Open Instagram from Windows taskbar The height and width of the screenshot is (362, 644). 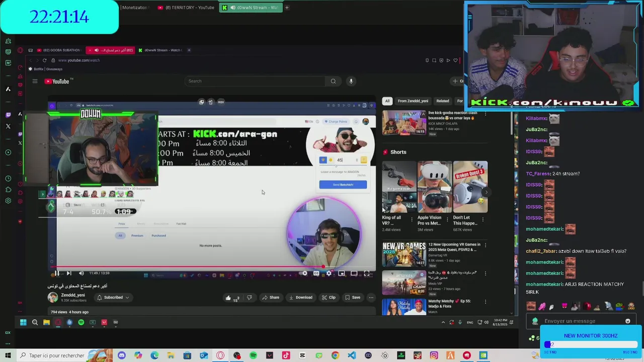(434, 355)
